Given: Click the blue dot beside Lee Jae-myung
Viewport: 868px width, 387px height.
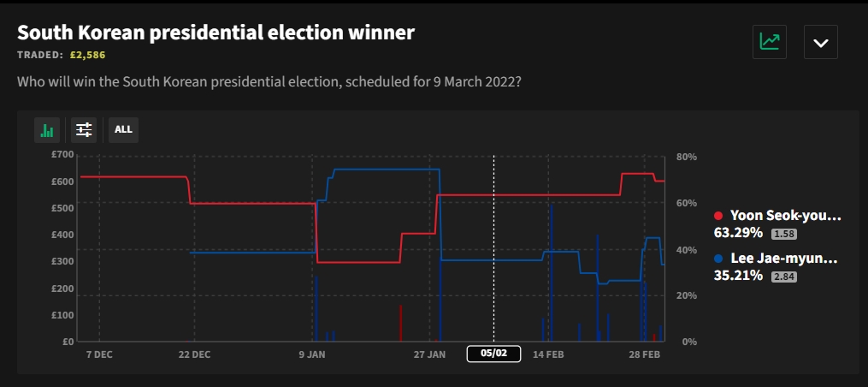Looking at the screenshot, I should 718,259.
